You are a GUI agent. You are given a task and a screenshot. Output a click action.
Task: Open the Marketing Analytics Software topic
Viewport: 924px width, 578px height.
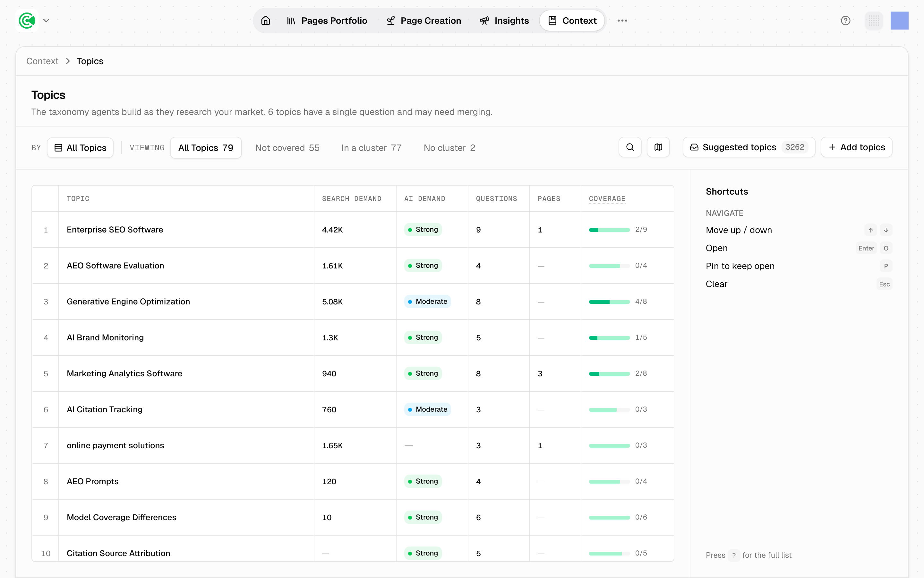click(124, 373)
